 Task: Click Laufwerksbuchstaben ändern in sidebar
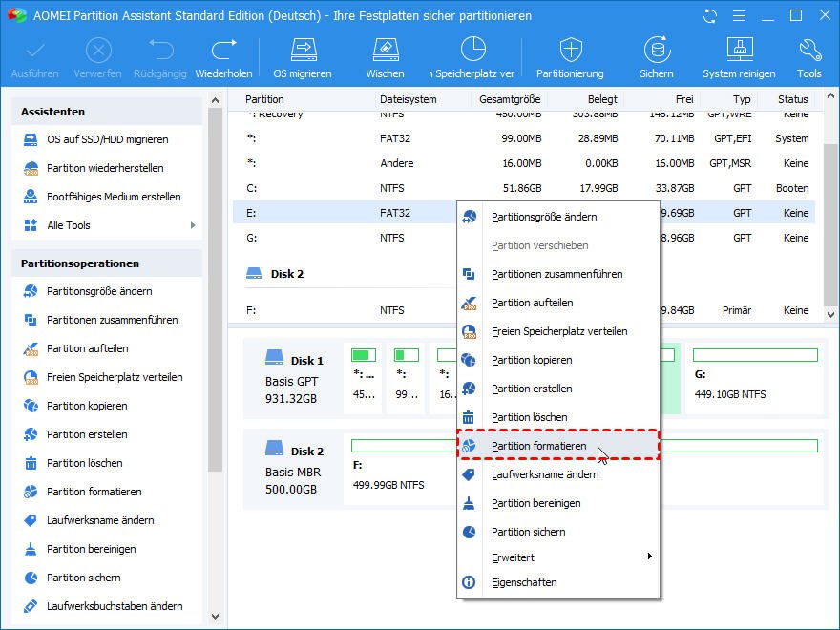pos(115,606)
